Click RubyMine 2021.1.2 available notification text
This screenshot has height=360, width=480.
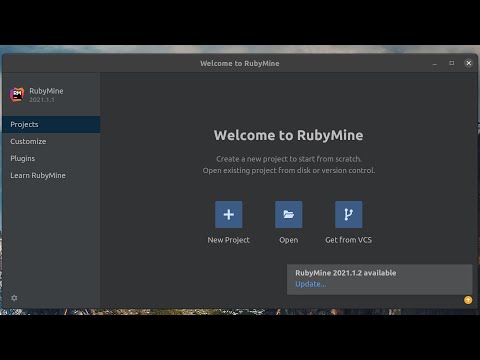click(346, 273)
